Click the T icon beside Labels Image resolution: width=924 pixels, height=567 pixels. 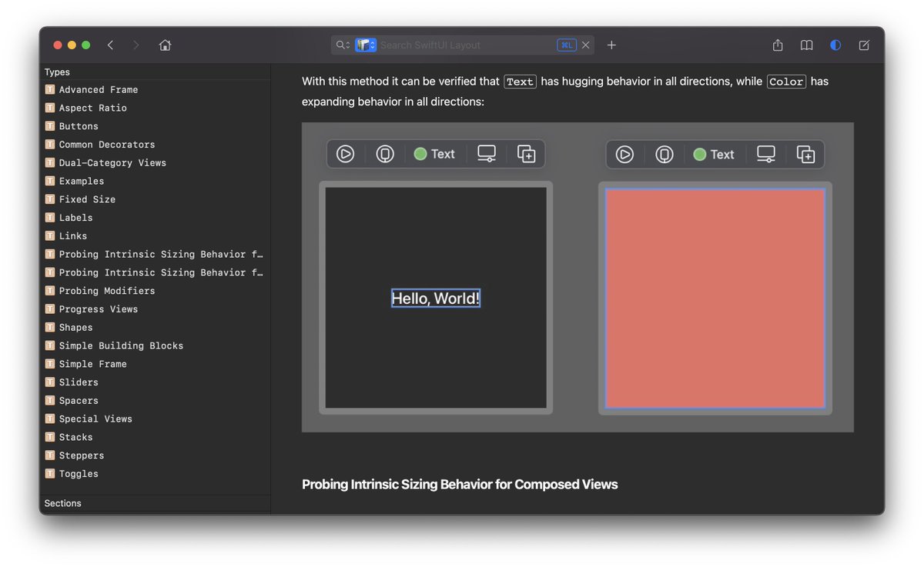point(50,218)
